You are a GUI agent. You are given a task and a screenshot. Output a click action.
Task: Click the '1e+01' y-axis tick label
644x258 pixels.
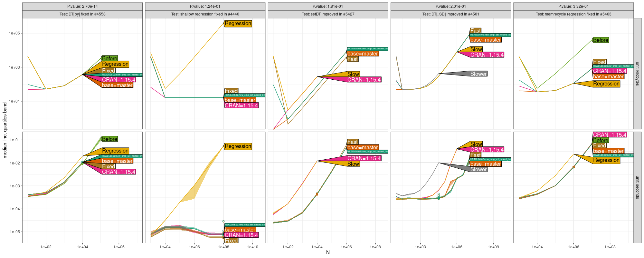(14, 101)
